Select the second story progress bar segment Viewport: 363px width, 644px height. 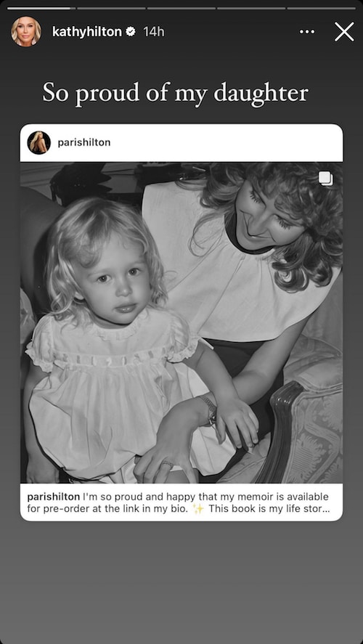click(111, 8)
